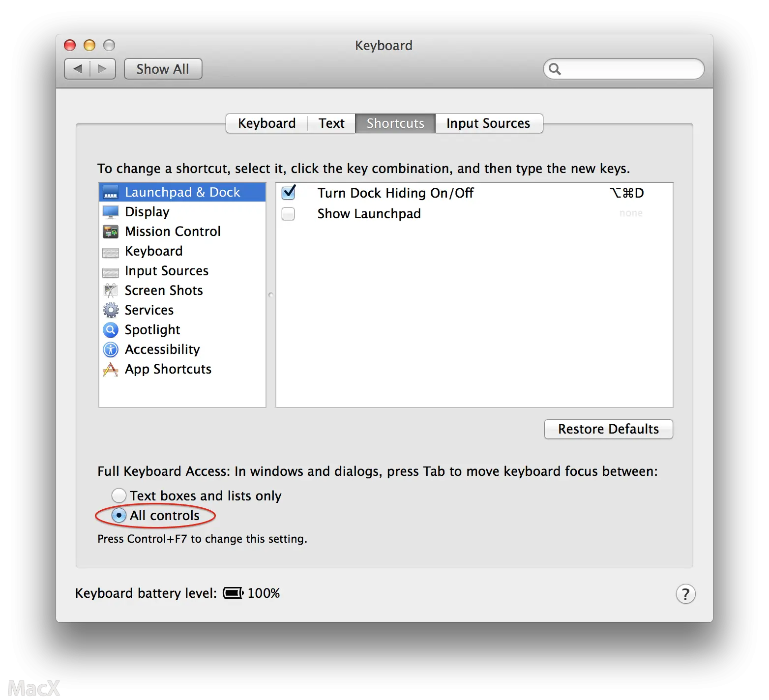Select the Launchpad & Dock icon in the list
769x700 pixels.
point(111,192)
